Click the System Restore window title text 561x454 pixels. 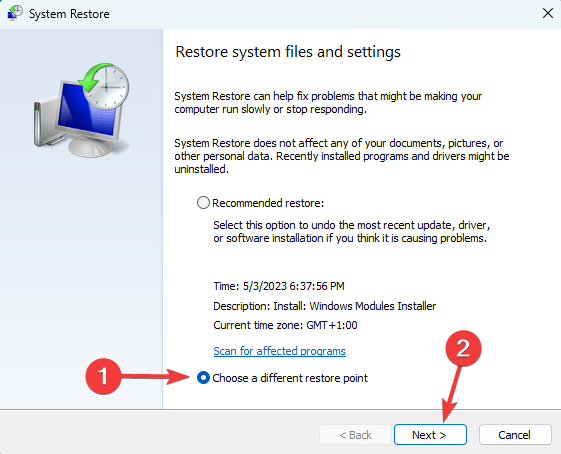pos(69,14)
